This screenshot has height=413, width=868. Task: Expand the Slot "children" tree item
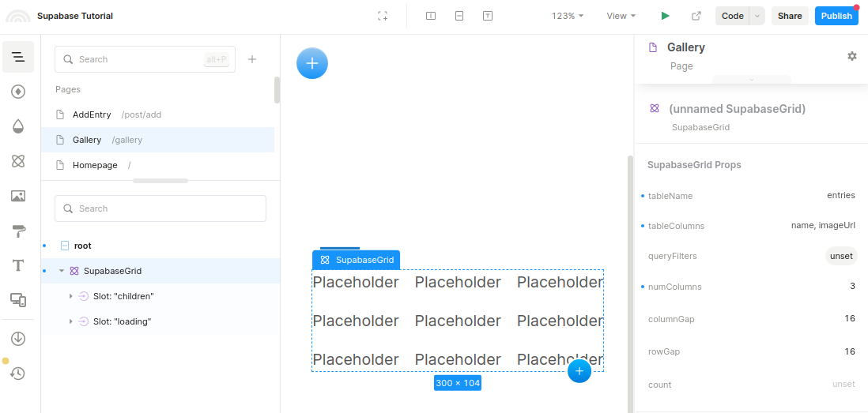[x=71, y=296]
